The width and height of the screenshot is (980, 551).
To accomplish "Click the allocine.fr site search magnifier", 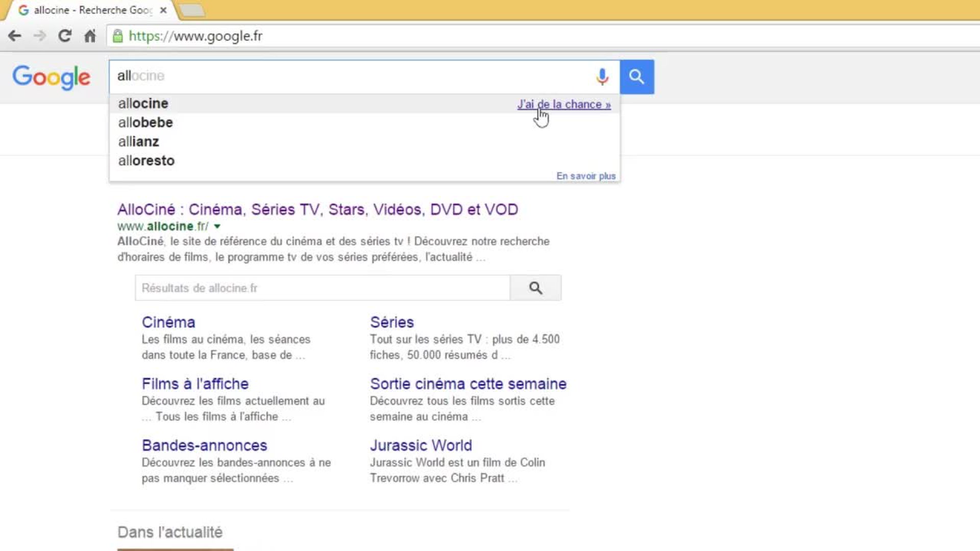I will click(535, 288).
